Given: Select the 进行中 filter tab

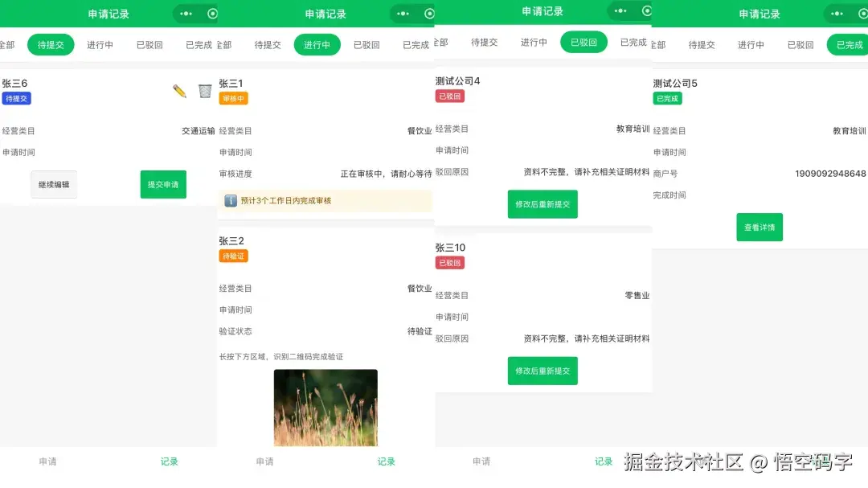Looking at the screenshot, I should pyautogui.click(x=317, y=45).
